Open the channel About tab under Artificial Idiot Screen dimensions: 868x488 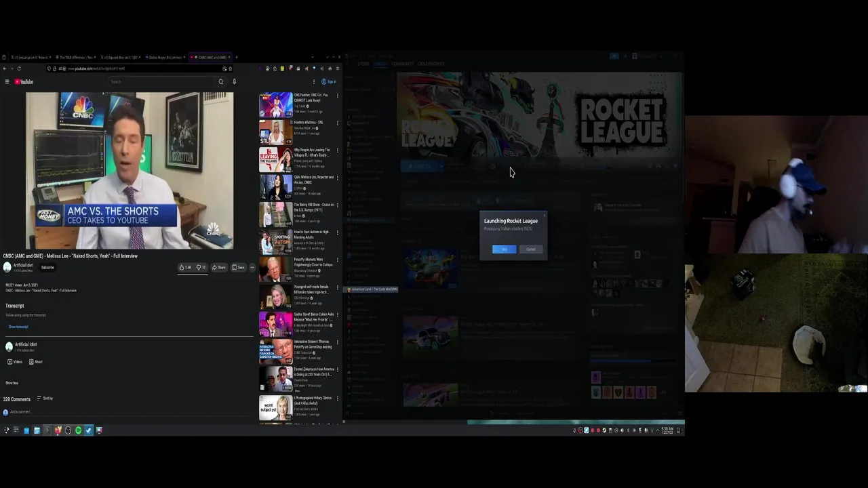(x=35, y=362)
